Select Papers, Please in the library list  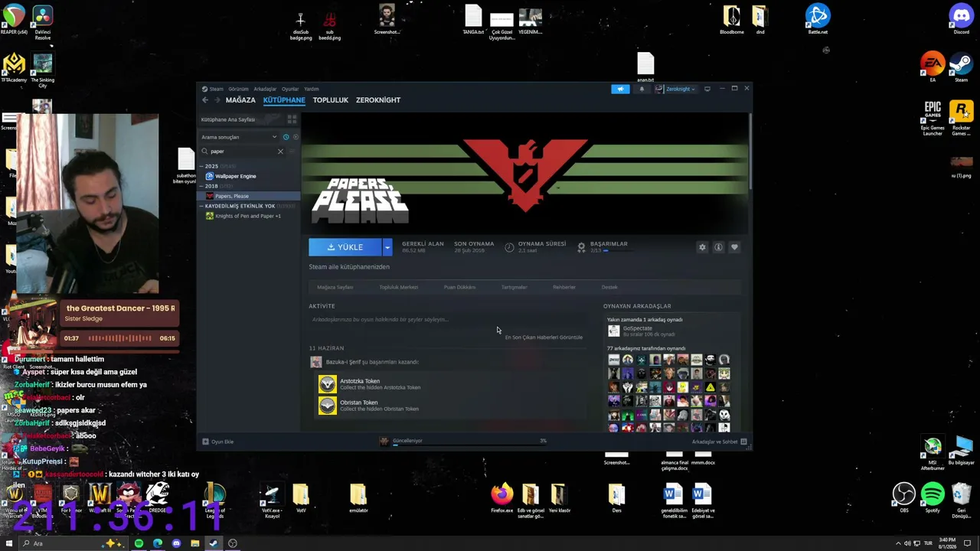[x=250, y=196]
